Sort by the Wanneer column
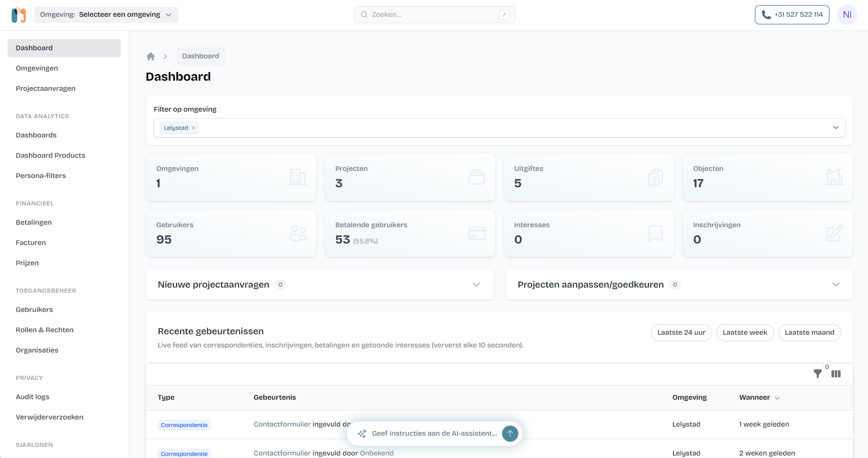The width and height of the screenshot is (868, 458). 759,398
